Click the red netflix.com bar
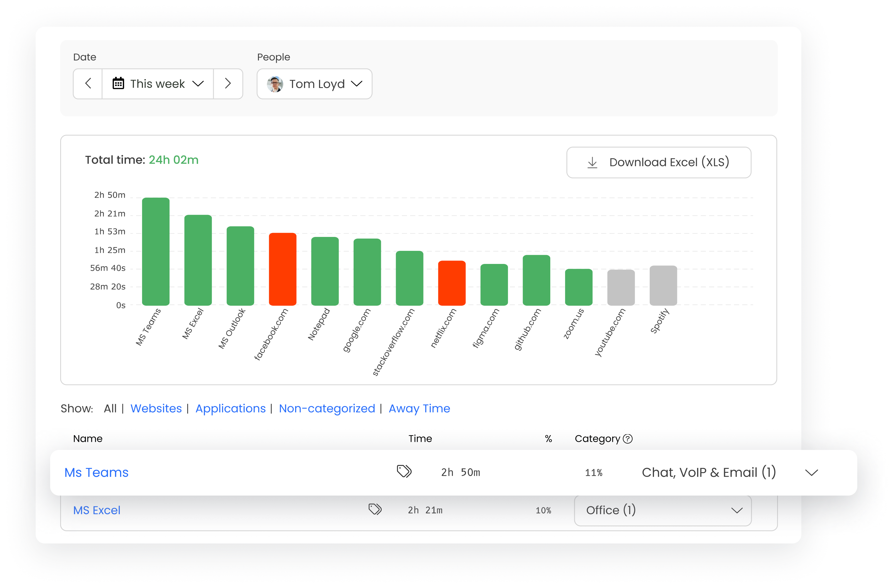893x588 pixels. (452, 283)
